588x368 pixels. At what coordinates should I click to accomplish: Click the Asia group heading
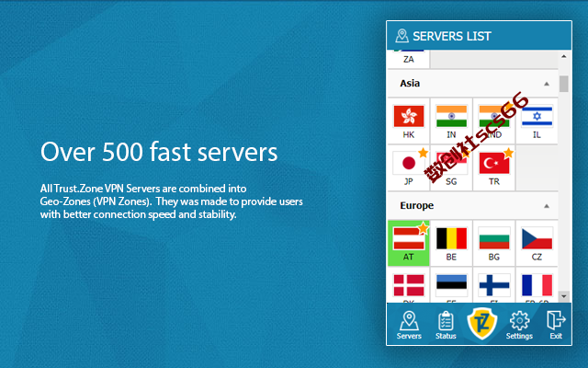tap(410, 83)
